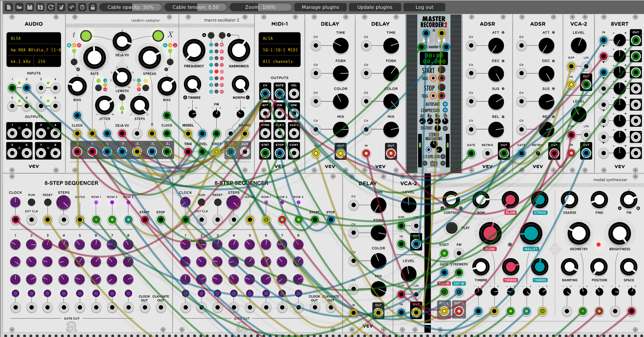Toggle Master Recorder AUTOSAVE switch
644x337 pixels.
[445, 104]
